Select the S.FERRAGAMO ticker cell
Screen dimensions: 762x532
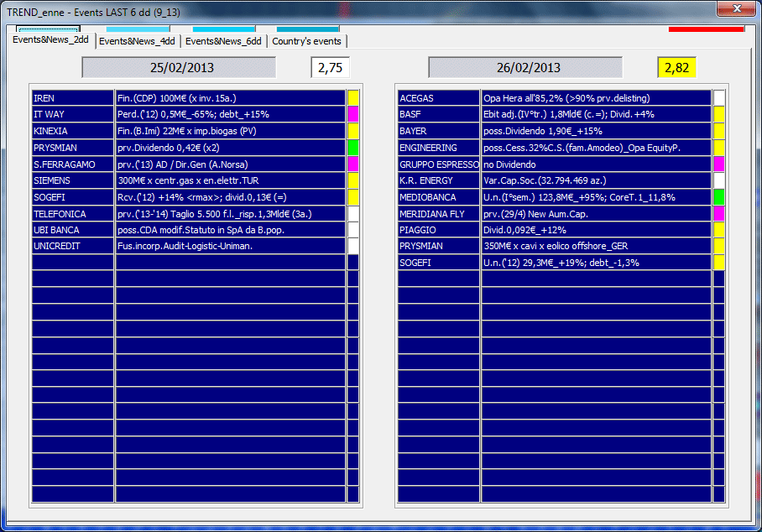73,164
